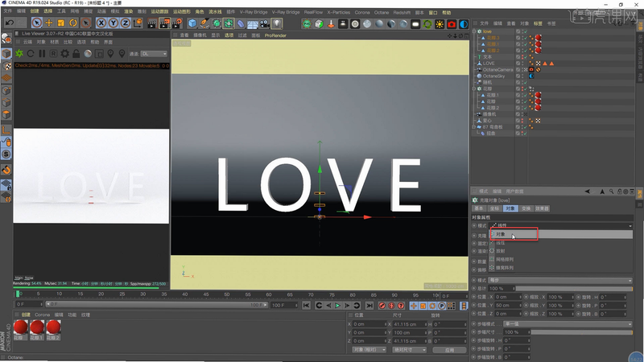Collapse the love cloner tree node
Viewport: 644px width, 362px height.
tap(474, 31)
